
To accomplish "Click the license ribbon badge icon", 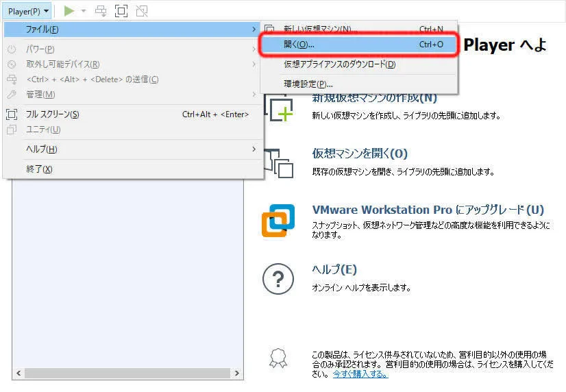I will 278,358.
